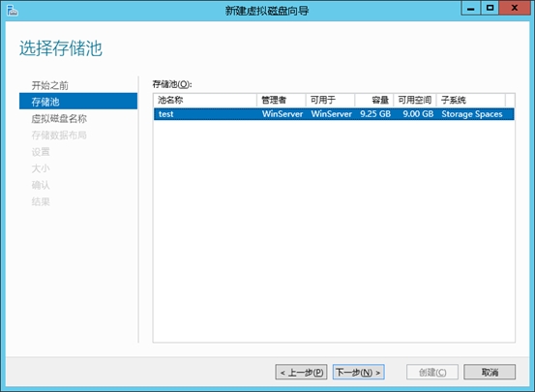Proceed with 下一步(N) button
Viewport: 535px width, 392px height.
click(359, 372)
